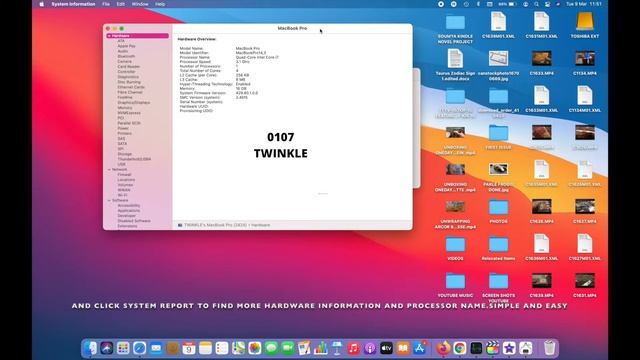The height and width of the screenshot is (360, 640).
Task: Collapse the Hardware section in sidebar
Action: [x=109, y=36]
